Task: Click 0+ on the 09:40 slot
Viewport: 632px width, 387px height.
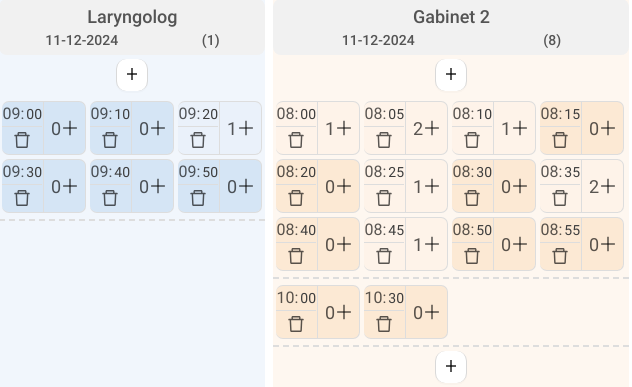Action: [152, 186]
